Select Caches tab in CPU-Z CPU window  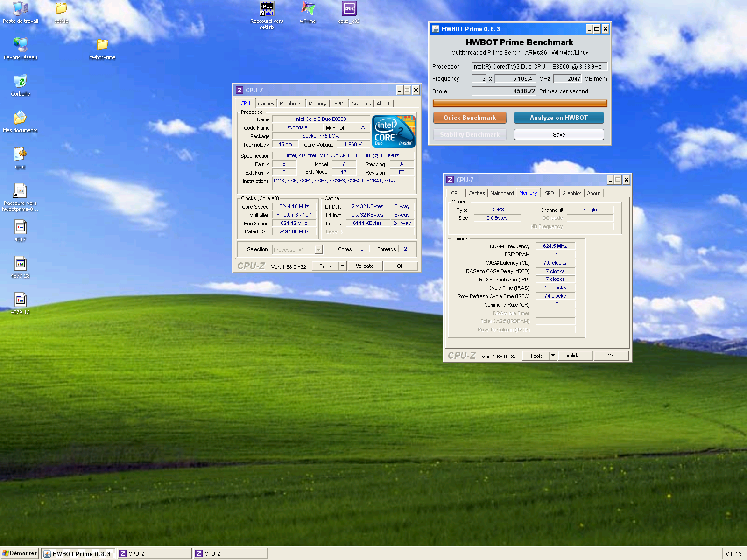pyautogui.click(x=266, y=104)
